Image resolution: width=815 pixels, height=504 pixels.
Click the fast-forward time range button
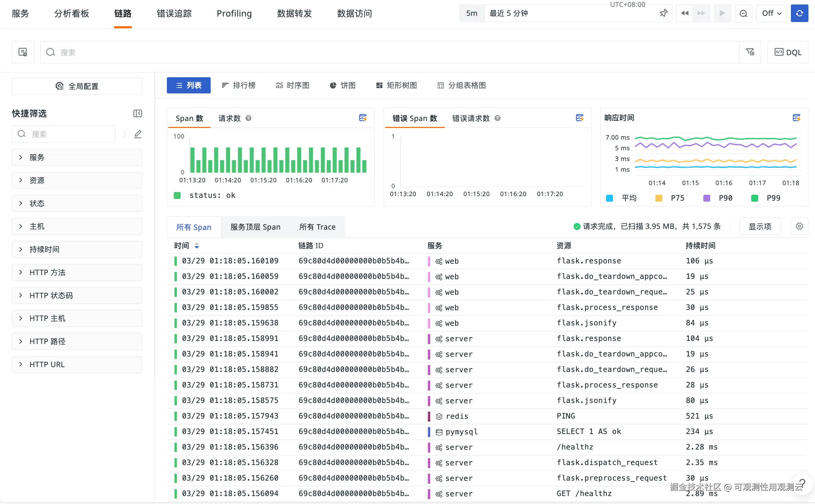(x=701, y=13)
